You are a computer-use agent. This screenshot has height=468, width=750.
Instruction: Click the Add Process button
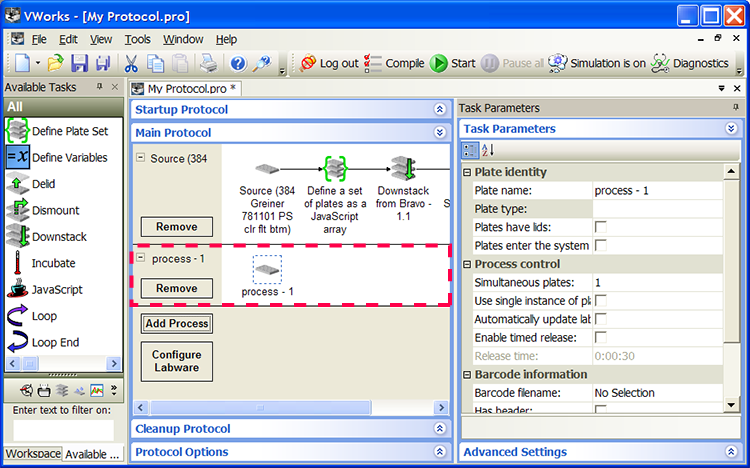(x=176, y=324)
